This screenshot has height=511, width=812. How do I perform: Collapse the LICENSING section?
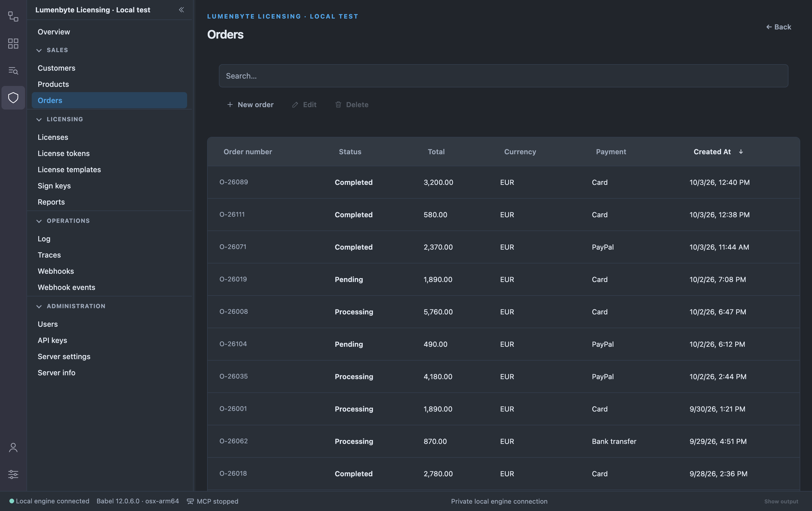pyautogui.click(x=39, y=120)
